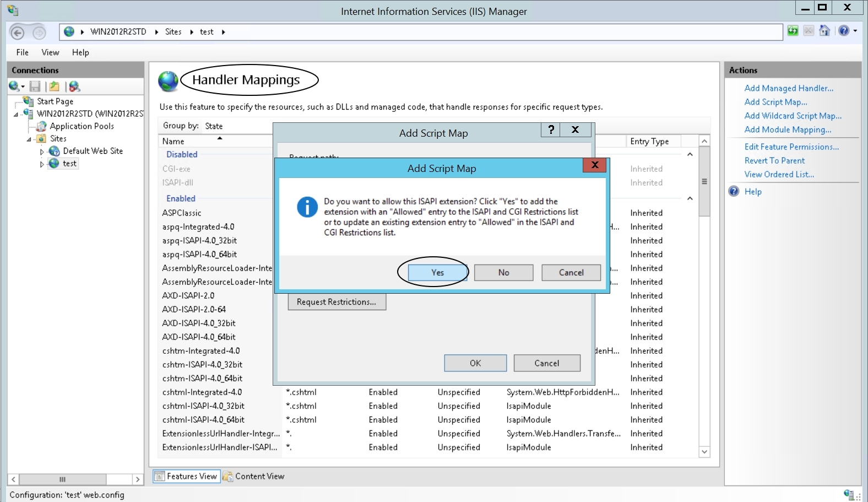Screen dimensions: 868x502
Task: Click the red X on the confirmation dialog
Action: (595, 165)
